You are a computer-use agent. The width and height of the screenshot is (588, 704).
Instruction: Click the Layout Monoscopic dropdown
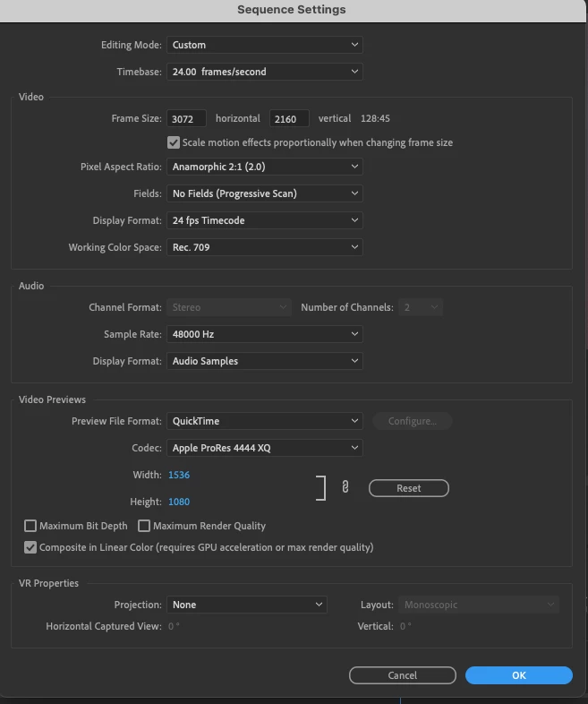[479, 605]
